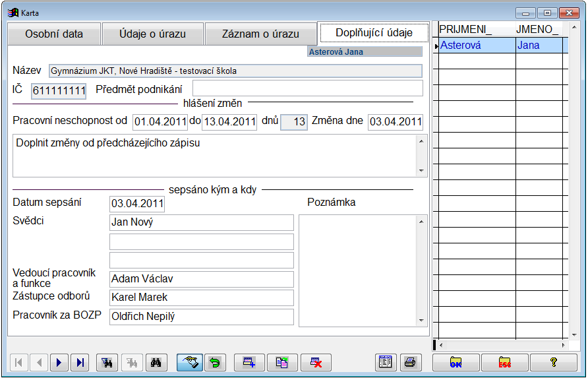
Task: Open the form list view icon
Action: coord(385,362)
